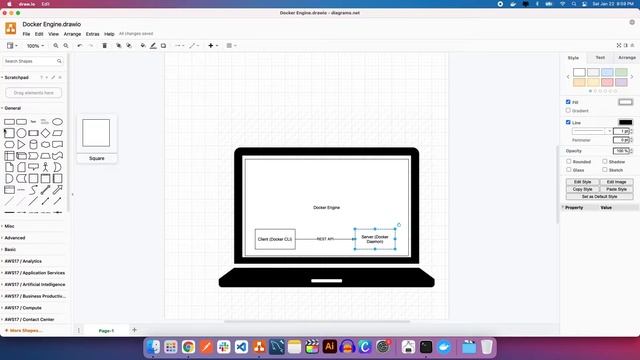Open the connection arrow style dropdown
This screenshot has width=640, height=360.
[x=180, y=46]
